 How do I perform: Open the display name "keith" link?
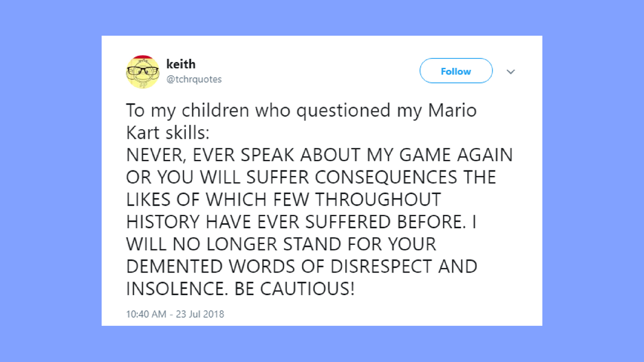(x=181, y=64)
